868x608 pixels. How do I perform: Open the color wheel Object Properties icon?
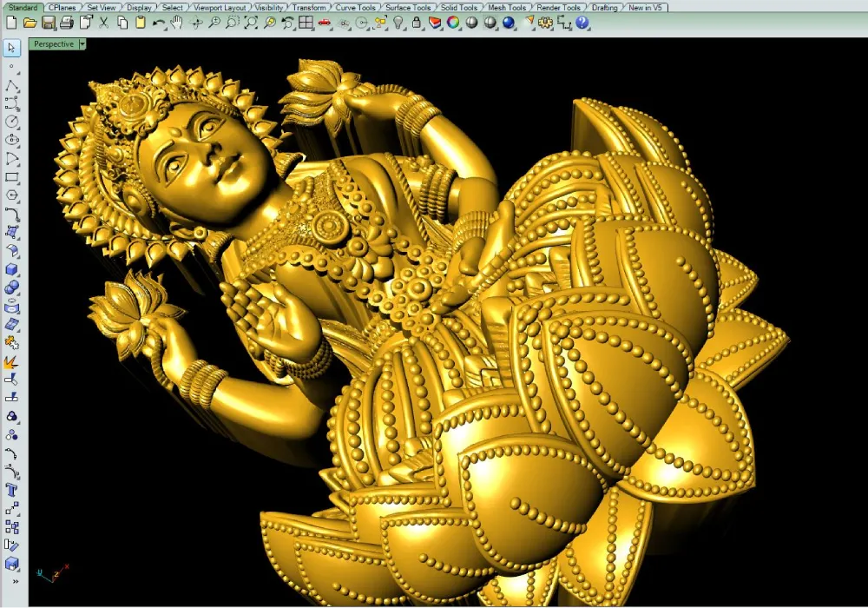tap(453, 23)
